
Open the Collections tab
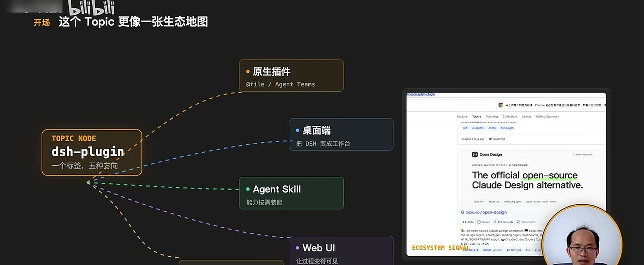click(x=510, y=116)
